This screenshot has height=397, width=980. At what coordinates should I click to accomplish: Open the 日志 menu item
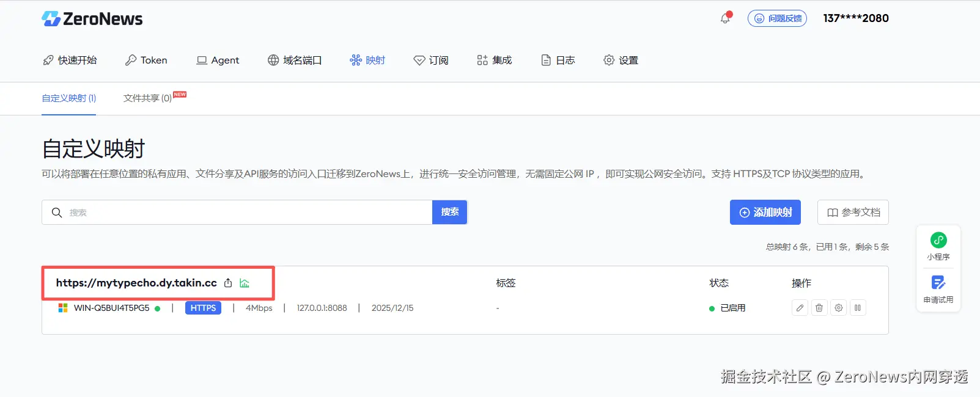click(x=558, y=60)
